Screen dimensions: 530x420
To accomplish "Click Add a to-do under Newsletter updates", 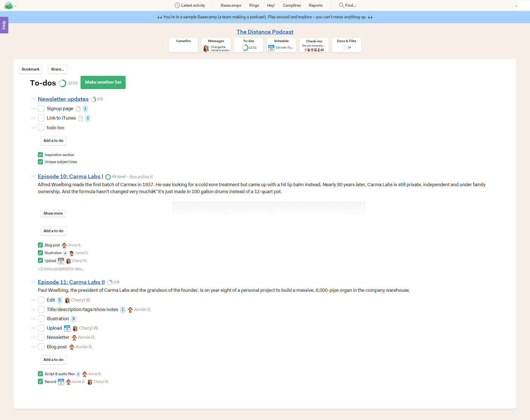I will pyautogui.click(x=53, y=140).
